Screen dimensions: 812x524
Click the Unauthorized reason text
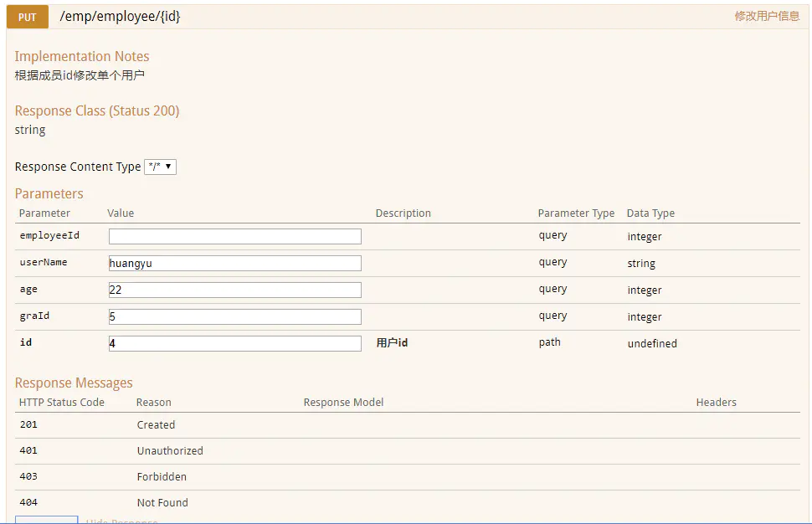tap(170, 450)
